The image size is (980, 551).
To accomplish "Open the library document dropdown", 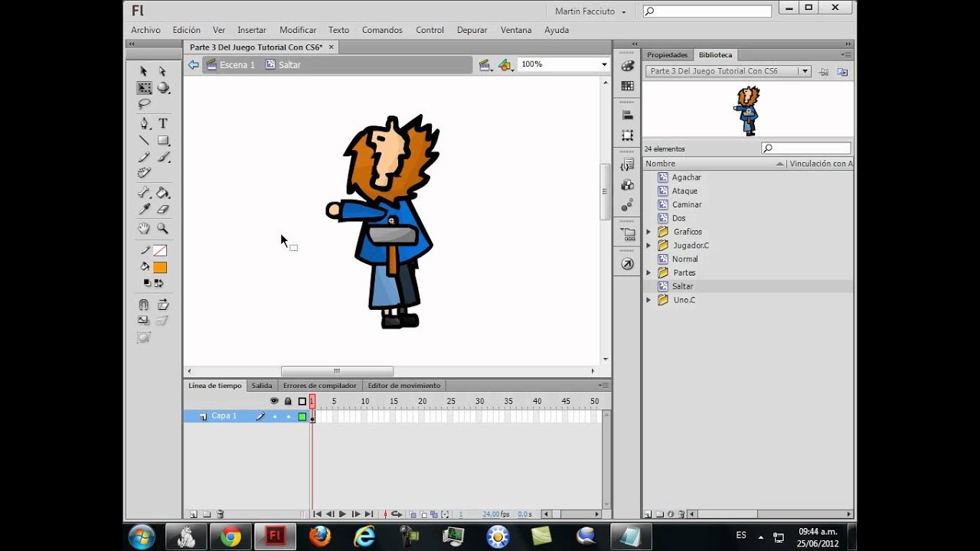I will [x=805, y=71].
